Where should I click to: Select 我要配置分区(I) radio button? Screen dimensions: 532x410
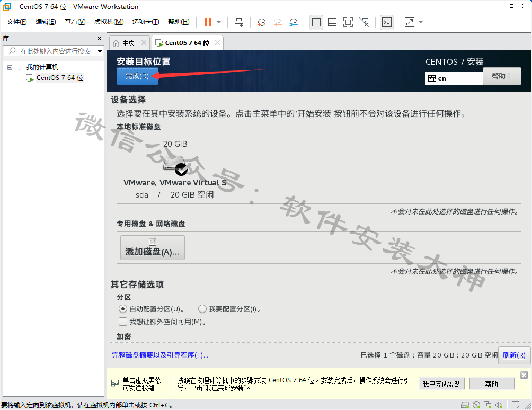coord(202,309)
